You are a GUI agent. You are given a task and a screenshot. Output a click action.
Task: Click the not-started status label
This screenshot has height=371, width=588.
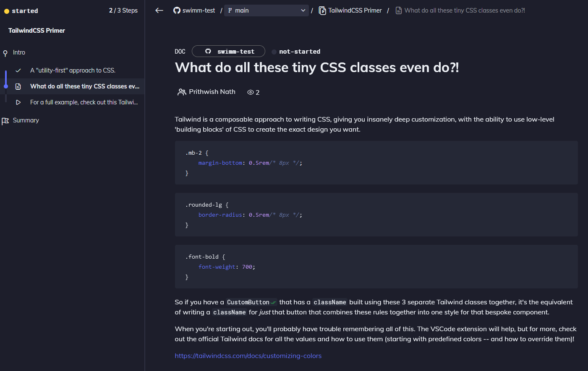click(x=300, y=52)
